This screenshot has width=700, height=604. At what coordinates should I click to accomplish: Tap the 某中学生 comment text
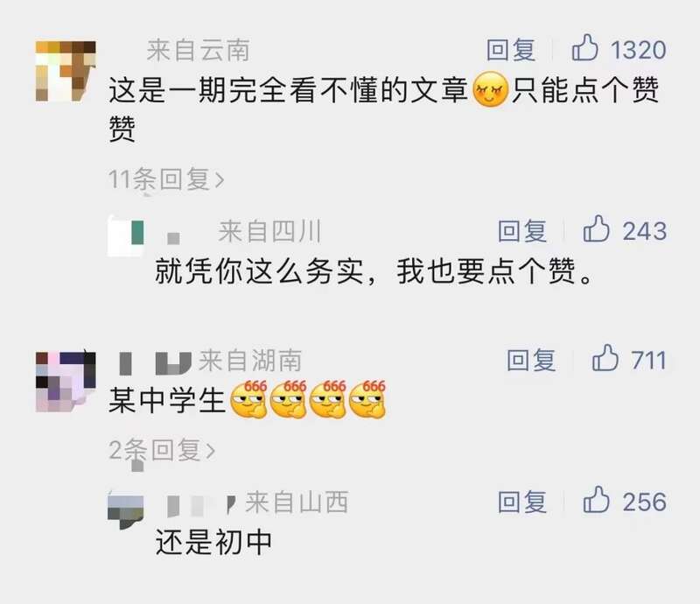point(167,401)
